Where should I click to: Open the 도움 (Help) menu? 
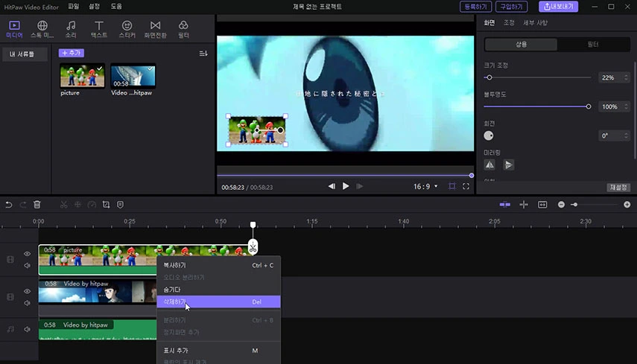point(116,7)
